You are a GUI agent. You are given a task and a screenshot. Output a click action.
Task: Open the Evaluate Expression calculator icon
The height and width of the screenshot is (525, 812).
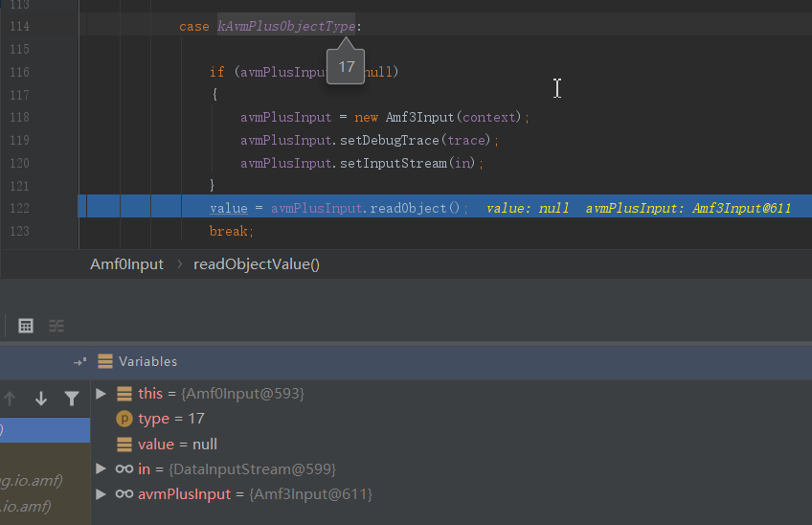coord(26,326)
